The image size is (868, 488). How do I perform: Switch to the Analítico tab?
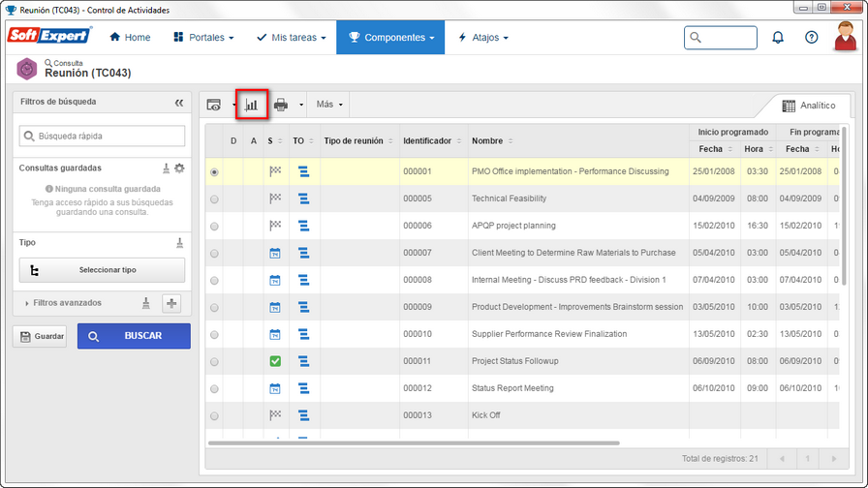tap(809, 106)
